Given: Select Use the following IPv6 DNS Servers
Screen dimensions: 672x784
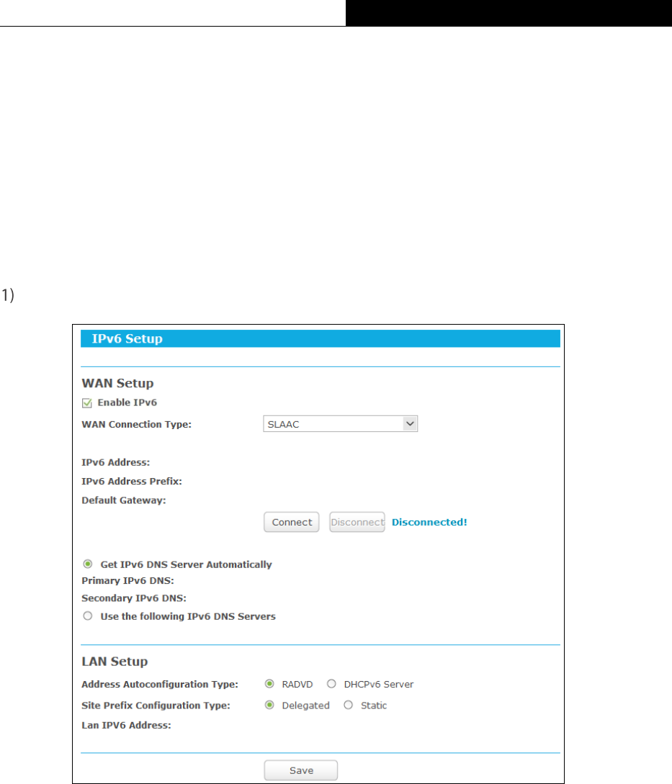Looking at the screenshot, I should click(88, 616).
